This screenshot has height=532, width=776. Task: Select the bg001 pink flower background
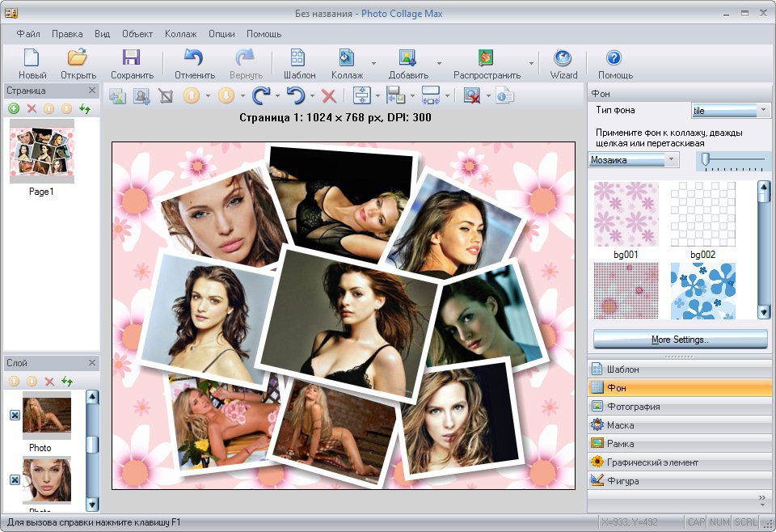[x=626, y=213]
